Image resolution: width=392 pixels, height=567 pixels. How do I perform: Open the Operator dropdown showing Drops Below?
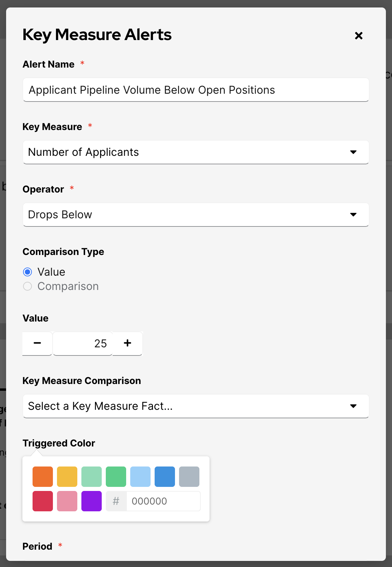(196, 215)
